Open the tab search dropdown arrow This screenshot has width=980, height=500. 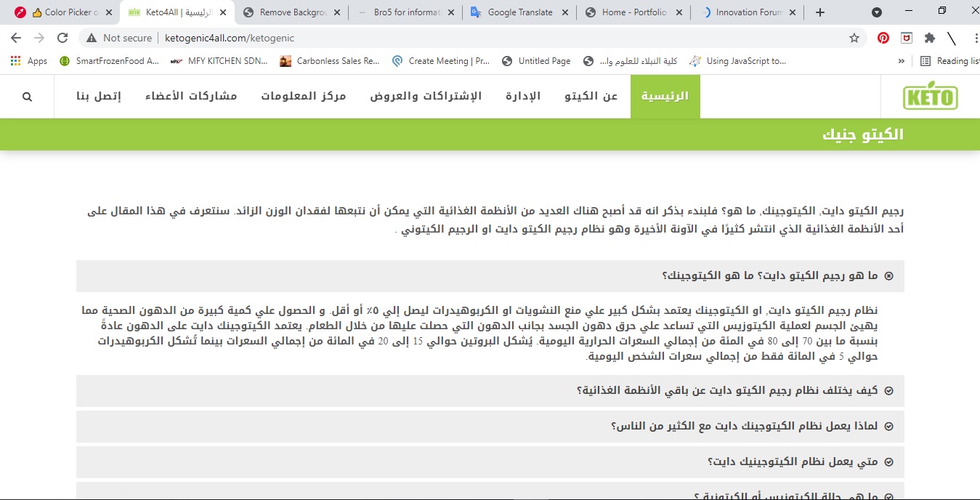877,12
